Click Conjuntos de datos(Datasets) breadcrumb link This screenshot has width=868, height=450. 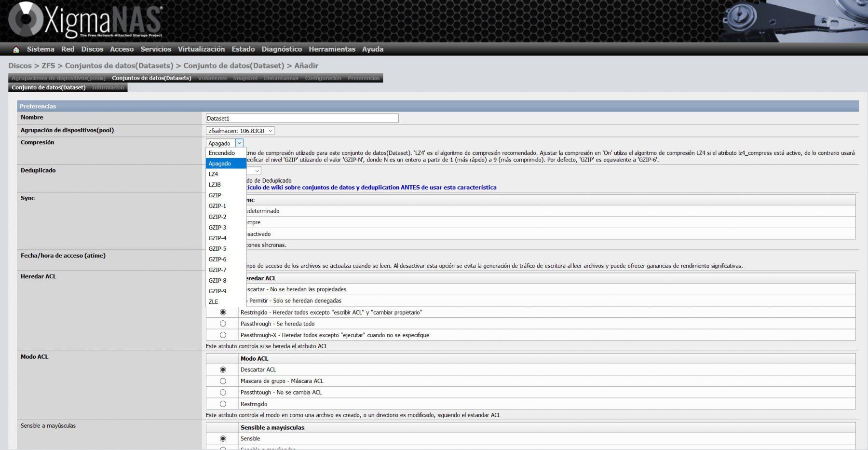(x=119, y=66)
